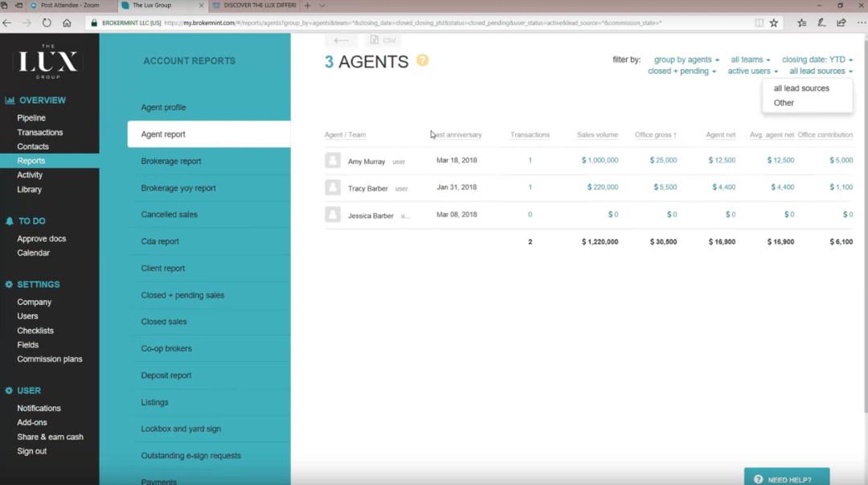Toggle sort direction on Office gross column
Screen dimensions: 868x485
coord(656,135)
